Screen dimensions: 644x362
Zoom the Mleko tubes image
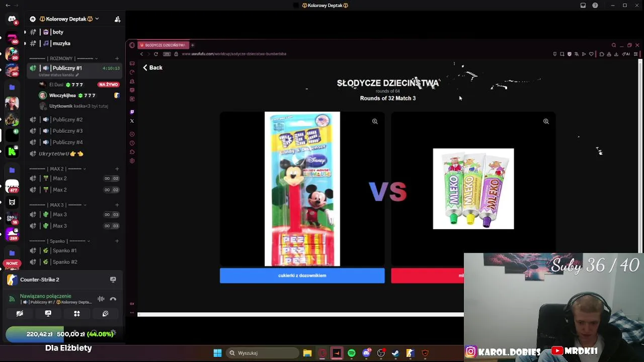pyautogui.click(x=546, y=121)
